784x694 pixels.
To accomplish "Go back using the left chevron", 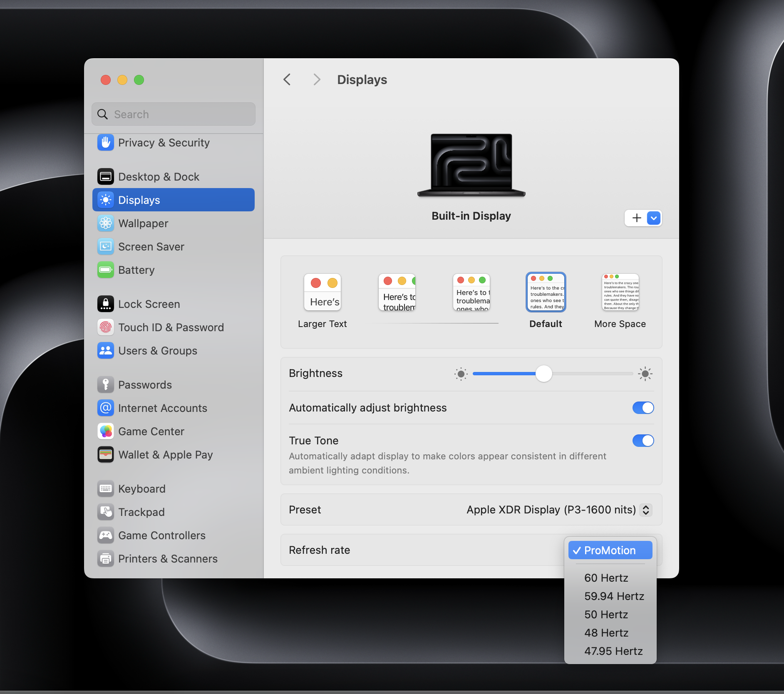I will (x=287, y=79).
